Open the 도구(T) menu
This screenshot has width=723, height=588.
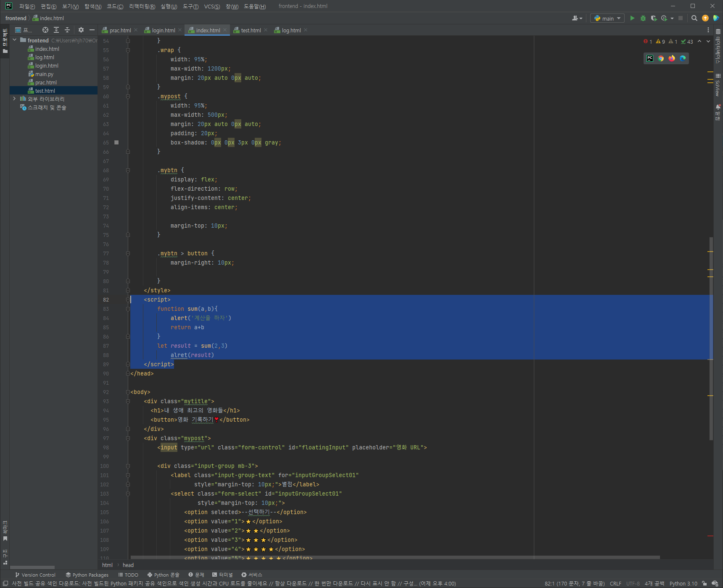click(190, 6)
